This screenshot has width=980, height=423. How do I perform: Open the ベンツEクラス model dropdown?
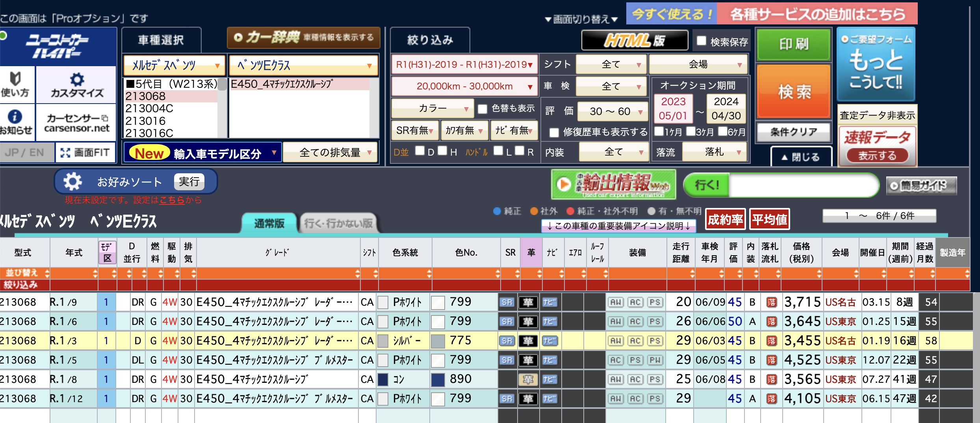coord(303,65)
